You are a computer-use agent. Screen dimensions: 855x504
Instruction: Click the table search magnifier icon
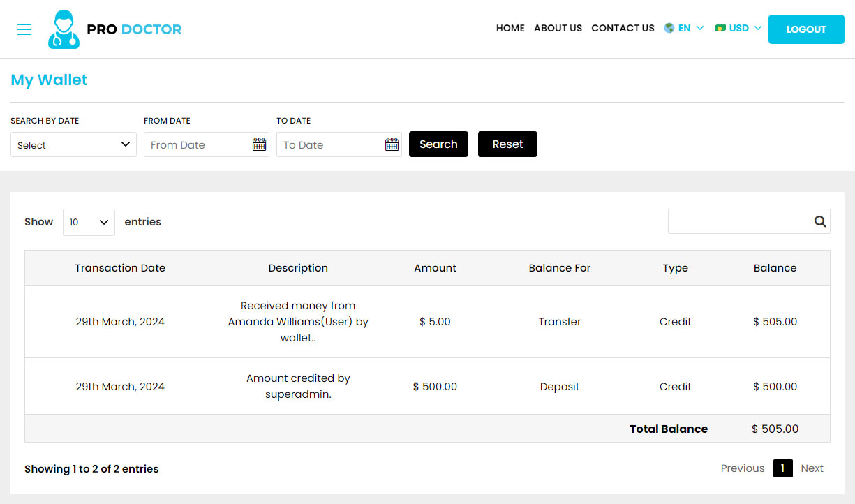click(x=819, y=221)
